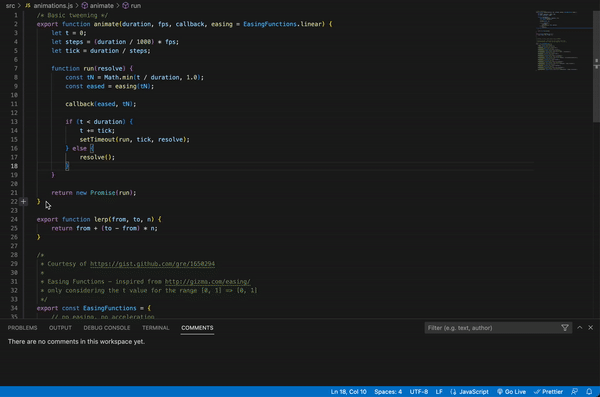Click line number 13 in the gutter
600x397 pixels.
14,122
